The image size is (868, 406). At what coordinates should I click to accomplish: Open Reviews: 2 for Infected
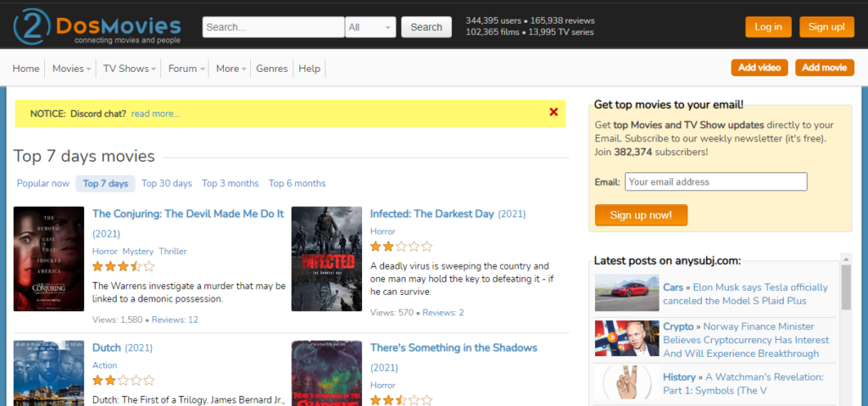(442, 313)
